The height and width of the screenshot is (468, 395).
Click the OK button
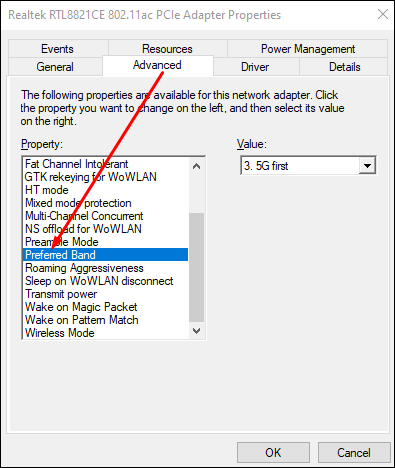tap(273, 453)
